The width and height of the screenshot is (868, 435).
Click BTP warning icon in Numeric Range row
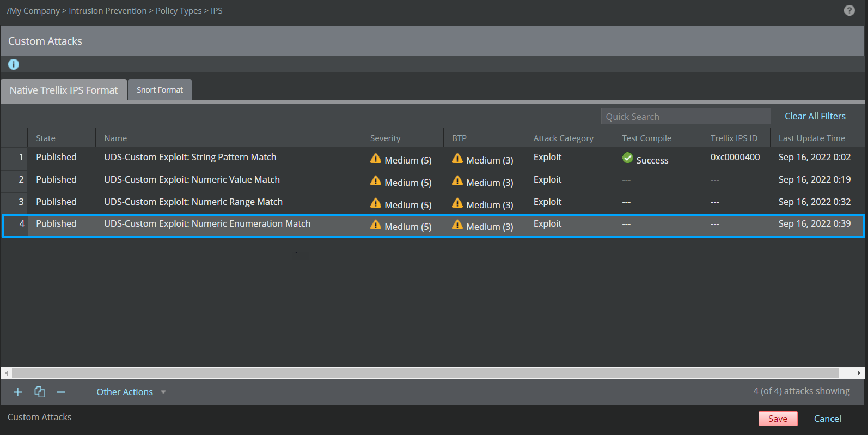pos(457,203)
